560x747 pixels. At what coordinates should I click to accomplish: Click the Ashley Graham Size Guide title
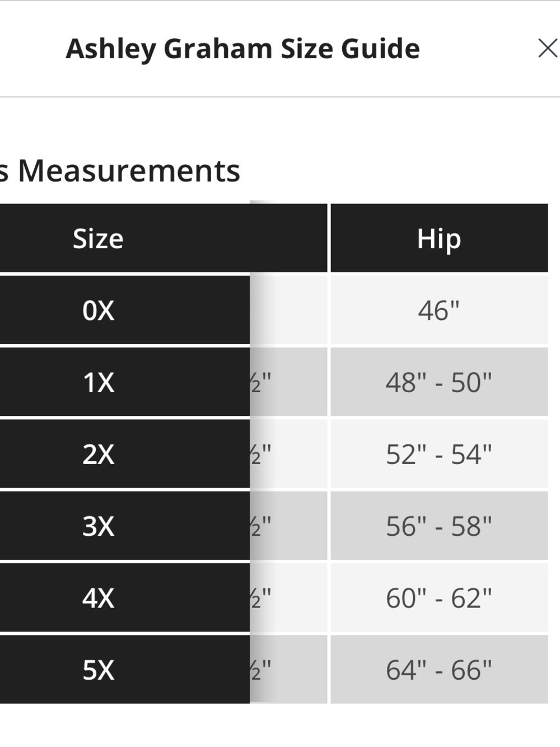pos(242,49)
